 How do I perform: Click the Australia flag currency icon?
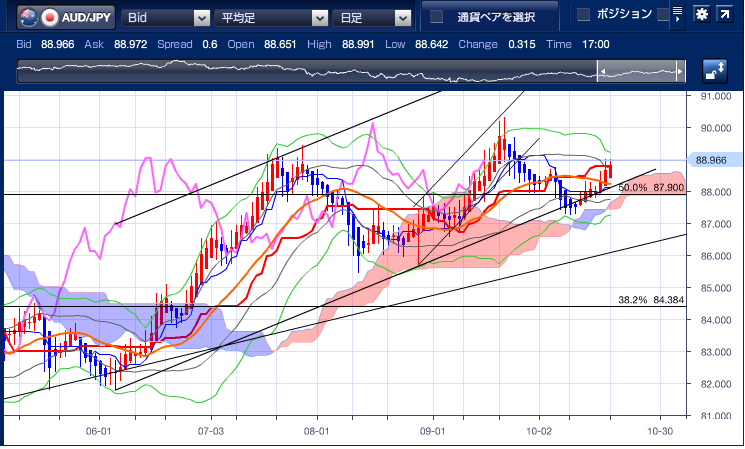(30, 17)
